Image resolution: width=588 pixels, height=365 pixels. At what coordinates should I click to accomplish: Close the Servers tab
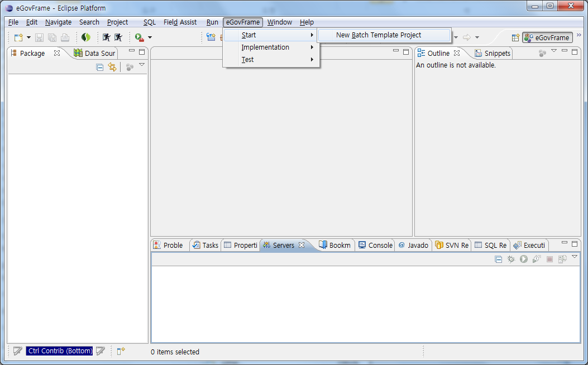click(x=302, y=245)
